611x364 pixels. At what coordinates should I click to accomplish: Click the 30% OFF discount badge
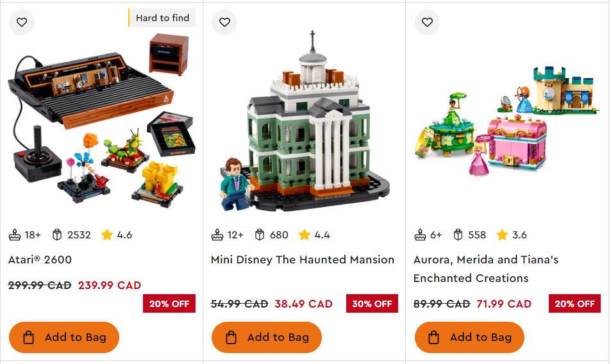[372, 304]
